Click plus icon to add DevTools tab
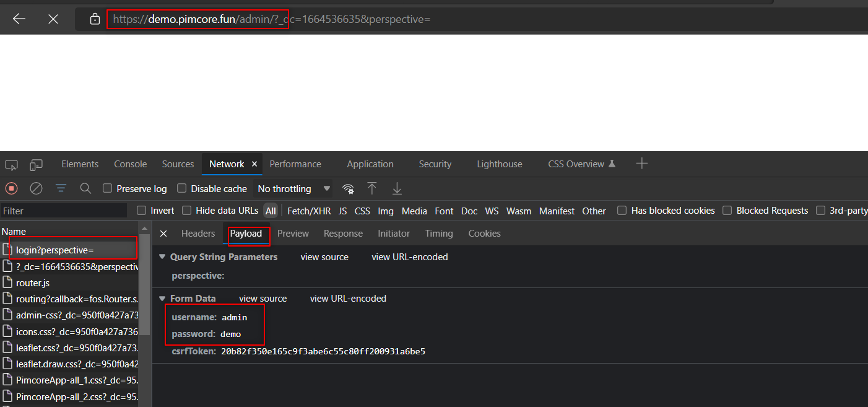868x407 pixels. point(642,164)
